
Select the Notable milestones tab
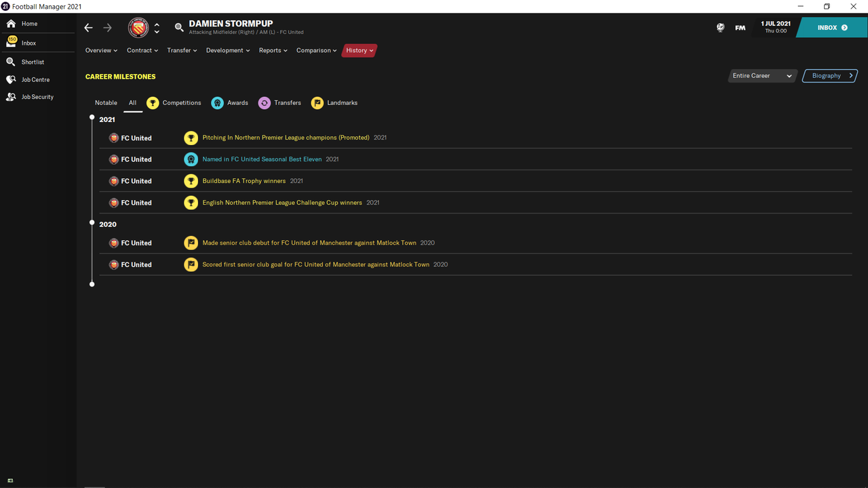pos(106,103)
